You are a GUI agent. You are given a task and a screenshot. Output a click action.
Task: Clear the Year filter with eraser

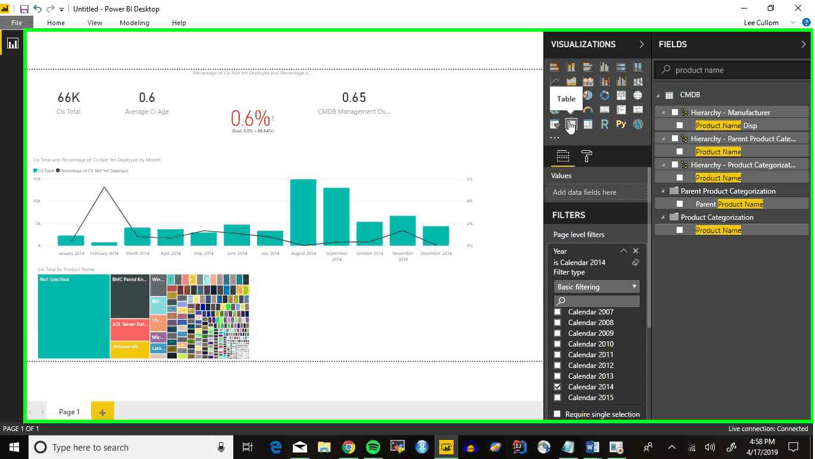tap(635, 263)
